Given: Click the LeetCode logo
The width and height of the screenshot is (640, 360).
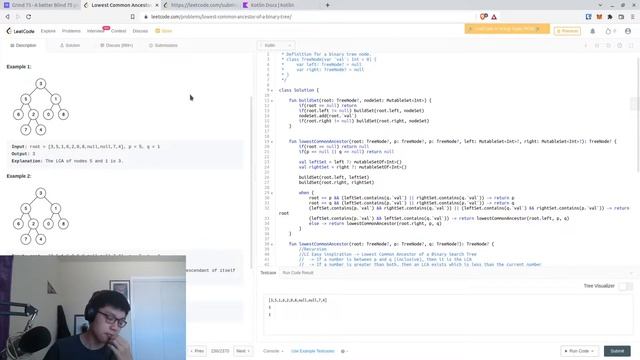Looking at the screenshot, I should (x=20, y=31).
